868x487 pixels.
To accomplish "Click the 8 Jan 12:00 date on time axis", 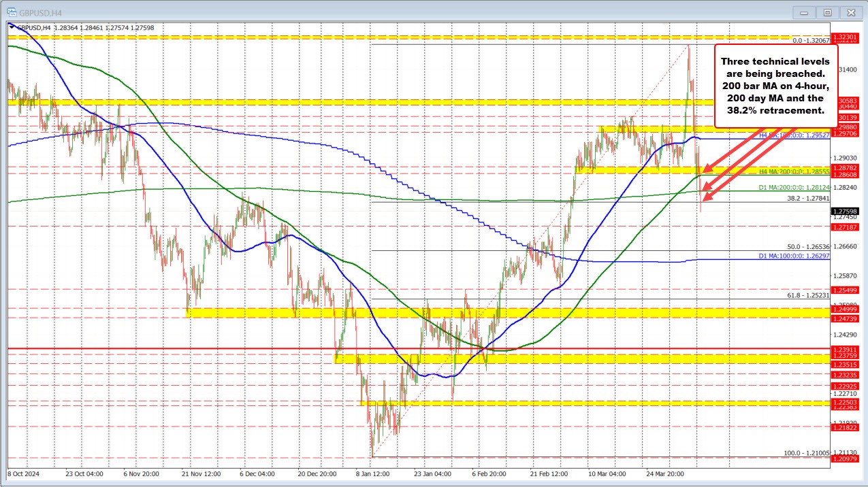I will [x=373, y=475].
